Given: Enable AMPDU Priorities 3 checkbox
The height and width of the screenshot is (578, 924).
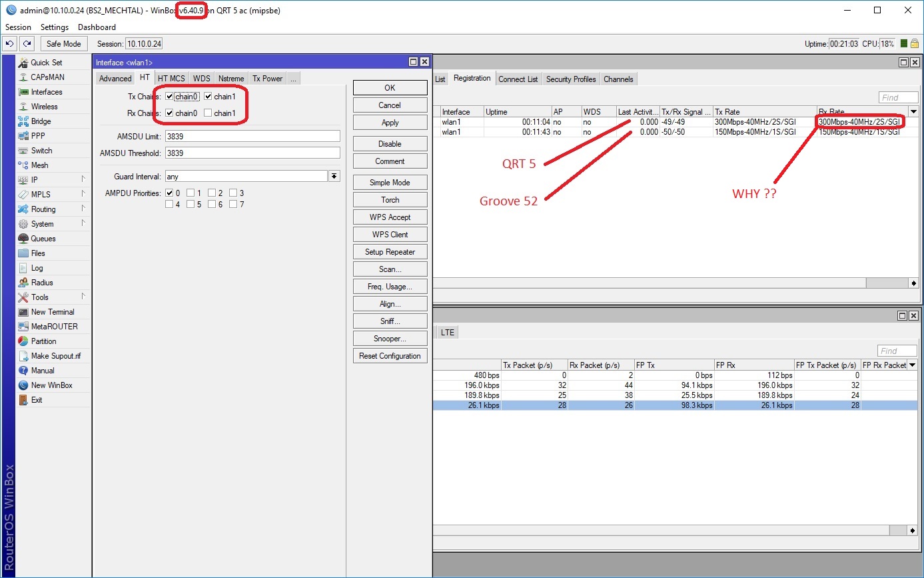Looking at the screenshot, I should (x=233, y=193).
